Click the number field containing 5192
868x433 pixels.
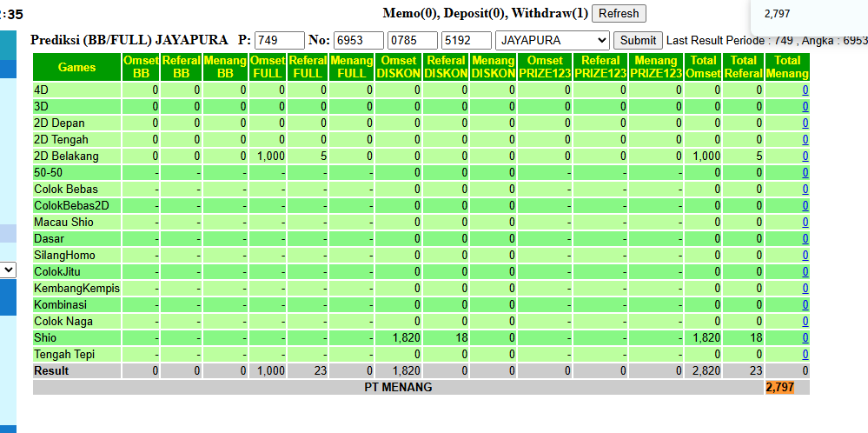pos(466,40)
